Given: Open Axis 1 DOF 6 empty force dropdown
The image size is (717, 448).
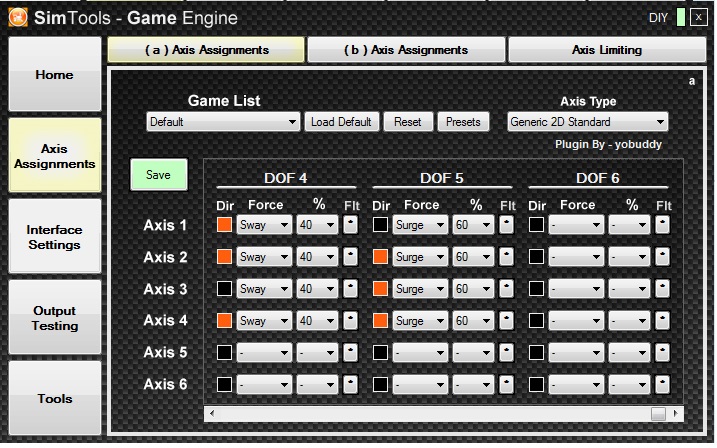Looking at the screenshot, I should [576, 225].
